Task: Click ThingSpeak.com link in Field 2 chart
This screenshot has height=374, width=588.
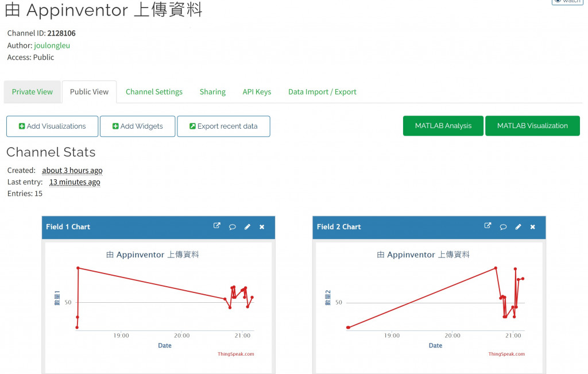Action: coord(506,354)
